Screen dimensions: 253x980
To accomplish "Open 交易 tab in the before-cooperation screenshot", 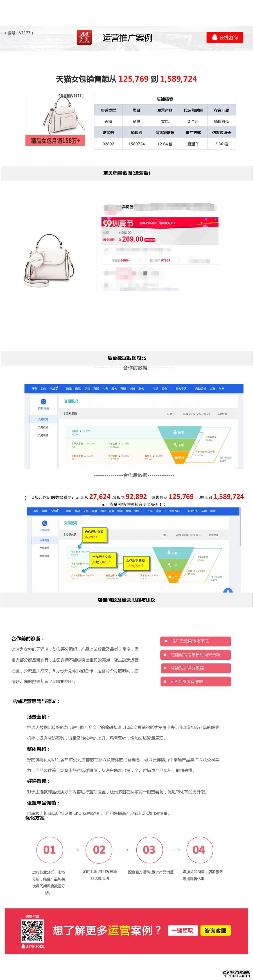I will point(87,389).
